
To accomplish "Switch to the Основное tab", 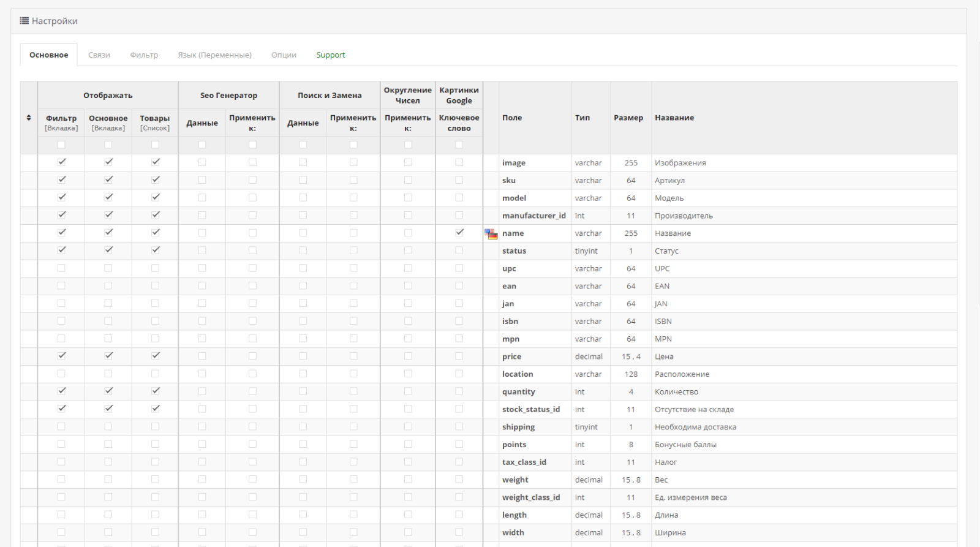I will 49,55.
